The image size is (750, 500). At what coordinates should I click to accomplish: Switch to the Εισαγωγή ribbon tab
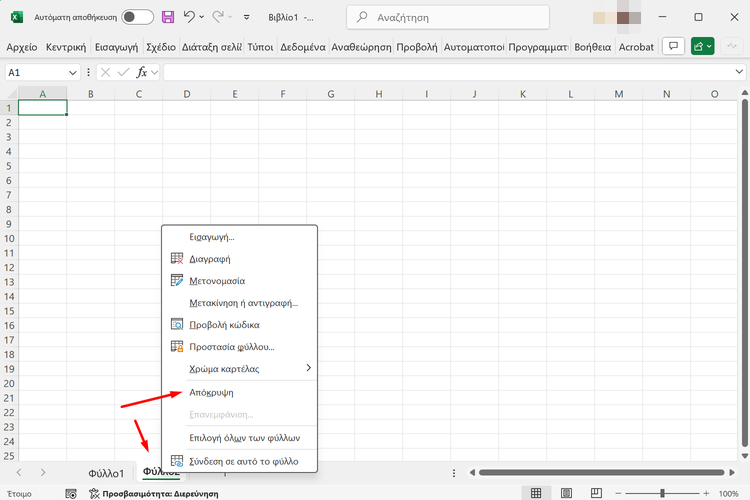[x=116, y=47]
